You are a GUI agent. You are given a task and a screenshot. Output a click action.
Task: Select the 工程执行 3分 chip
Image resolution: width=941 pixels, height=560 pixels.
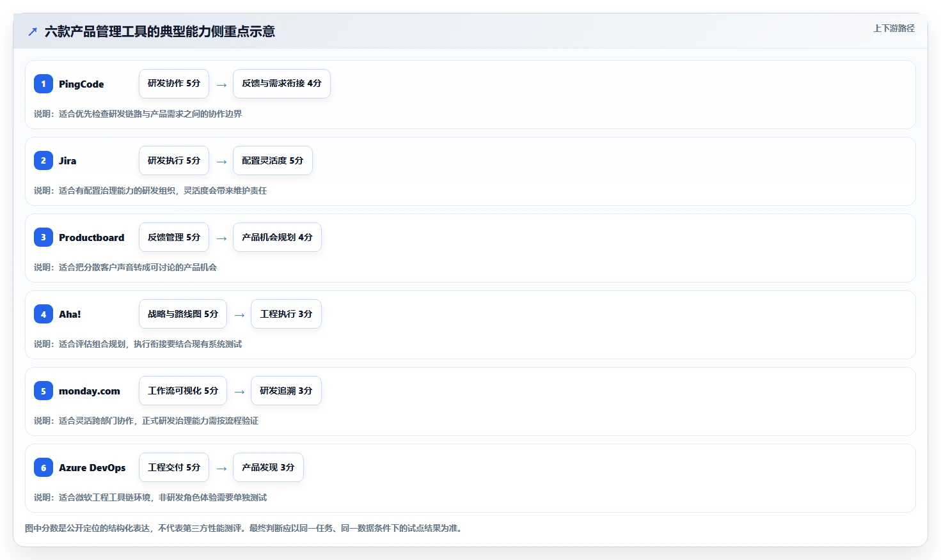point(286,314)
